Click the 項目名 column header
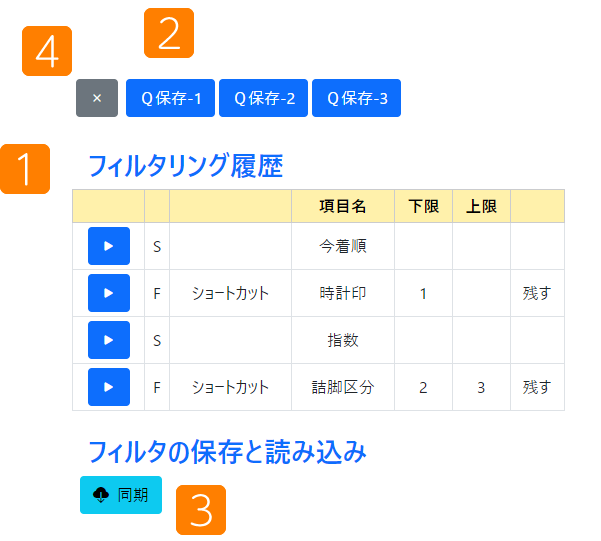The width and height of the screenshot is (601, 541). 343,206
